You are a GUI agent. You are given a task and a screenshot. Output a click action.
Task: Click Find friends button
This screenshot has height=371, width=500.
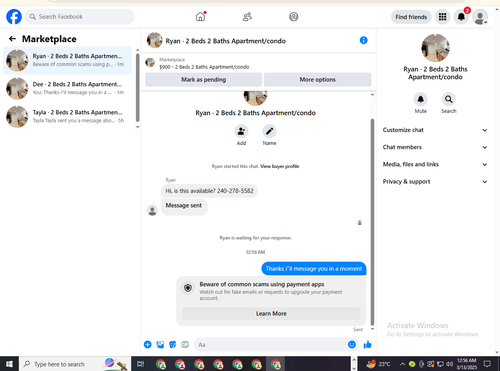[411, 17]
